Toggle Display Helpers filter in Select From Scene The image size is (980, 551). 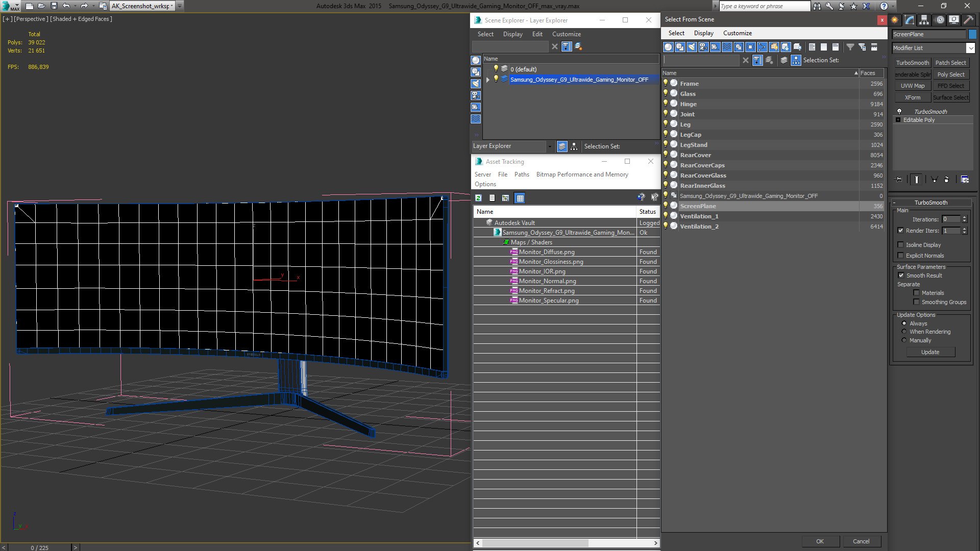coord(715,47)
